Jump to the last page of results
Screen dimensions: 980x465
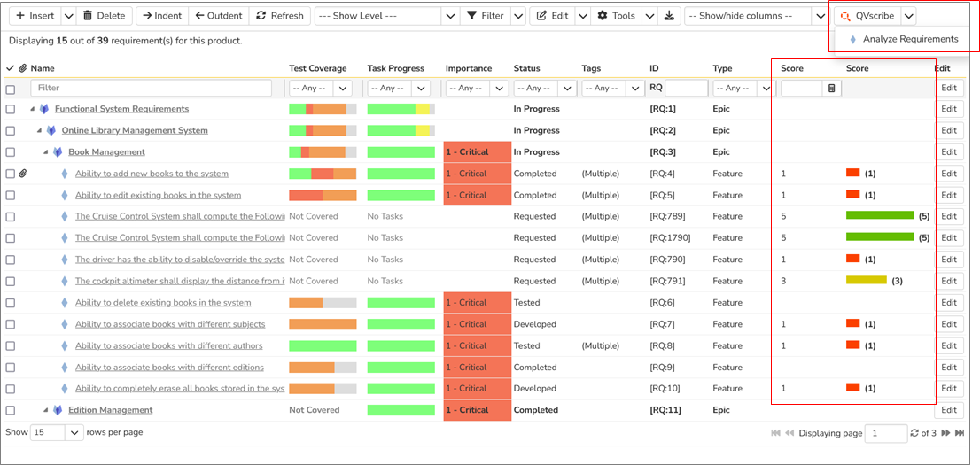tap(959, 433)
